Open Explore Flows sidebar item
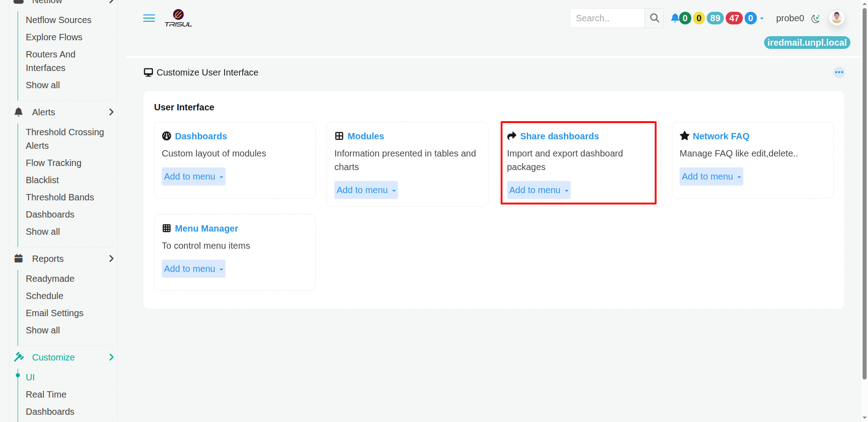The width and height of the screenshot is (868, 422). (x=54, y=37)
